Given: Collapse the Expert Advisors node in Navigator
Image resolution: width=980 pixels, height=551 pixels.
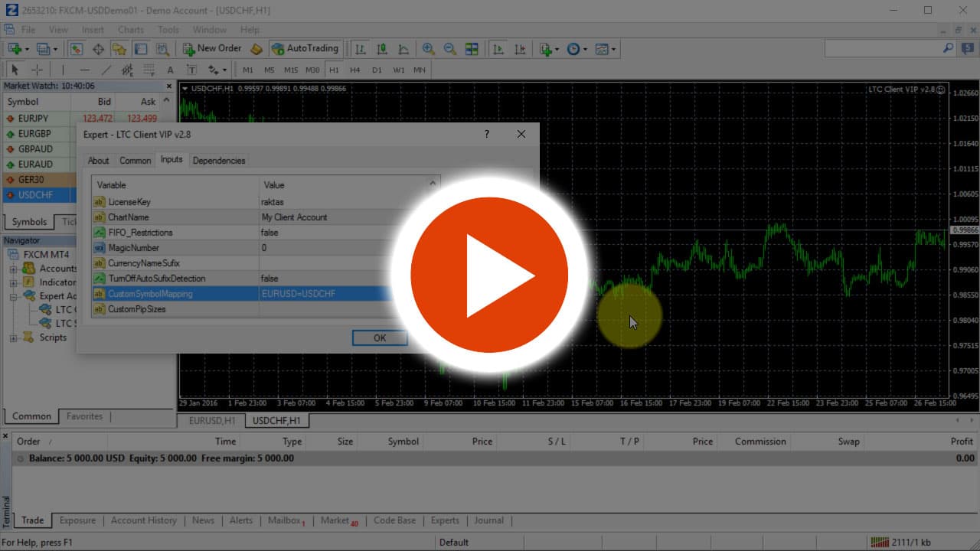Looking at the screenshot, I should [13, 296].
